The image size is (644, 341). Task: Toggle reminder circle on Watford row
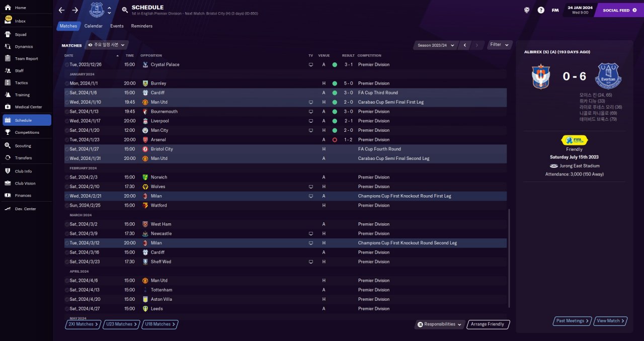tap(67, 206)
